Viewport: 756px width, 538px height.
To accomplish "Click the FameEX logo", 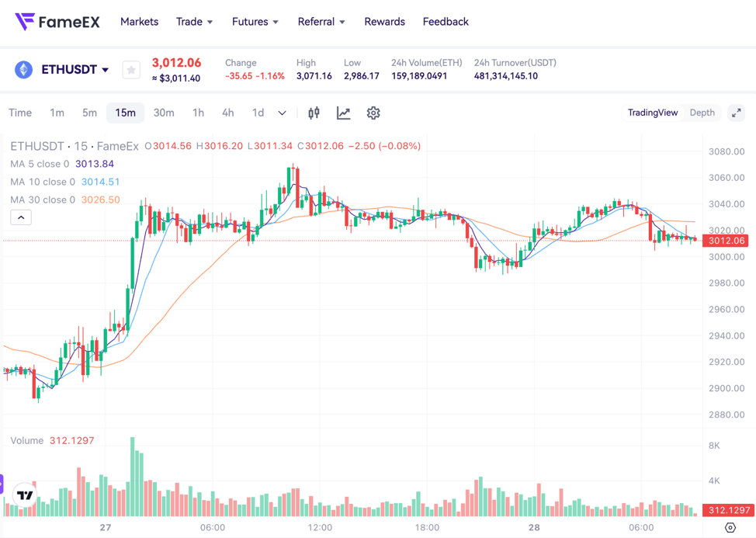I will (x=57, y=22).
